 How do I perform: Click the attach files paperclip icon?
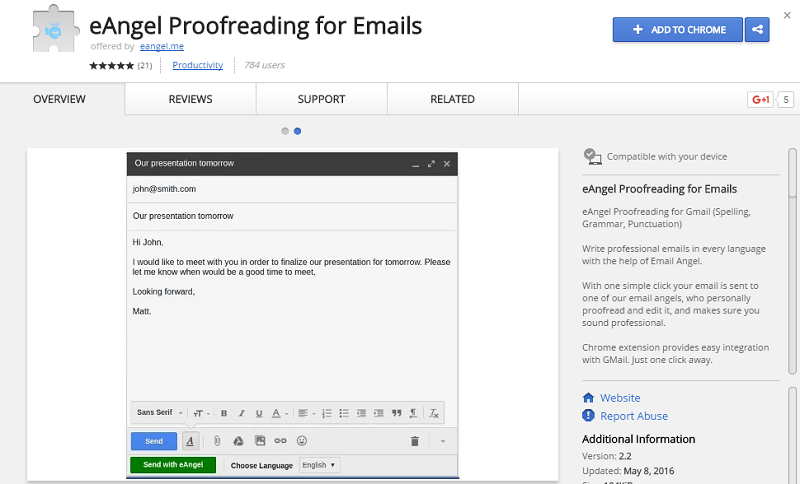tap(215, 441)
